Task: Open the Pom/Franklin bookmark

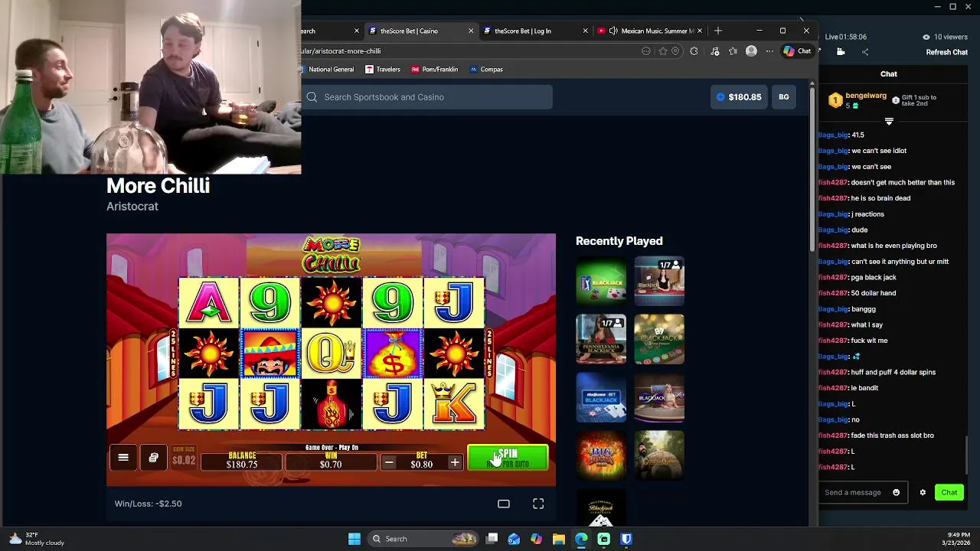Action: coord(434,69)
